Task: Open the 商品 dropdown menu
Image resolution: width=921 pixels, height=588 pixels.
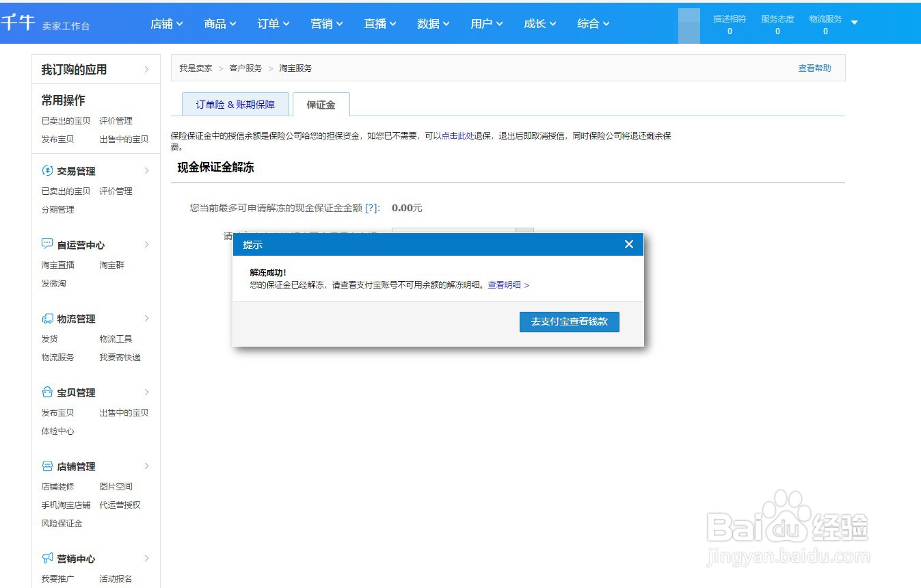Action: point(220,24)
